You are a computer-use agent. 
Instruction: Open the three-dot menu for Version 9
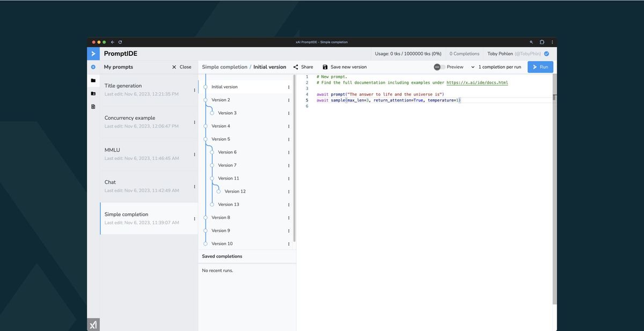pyautogui.click(x=289, y=231)
